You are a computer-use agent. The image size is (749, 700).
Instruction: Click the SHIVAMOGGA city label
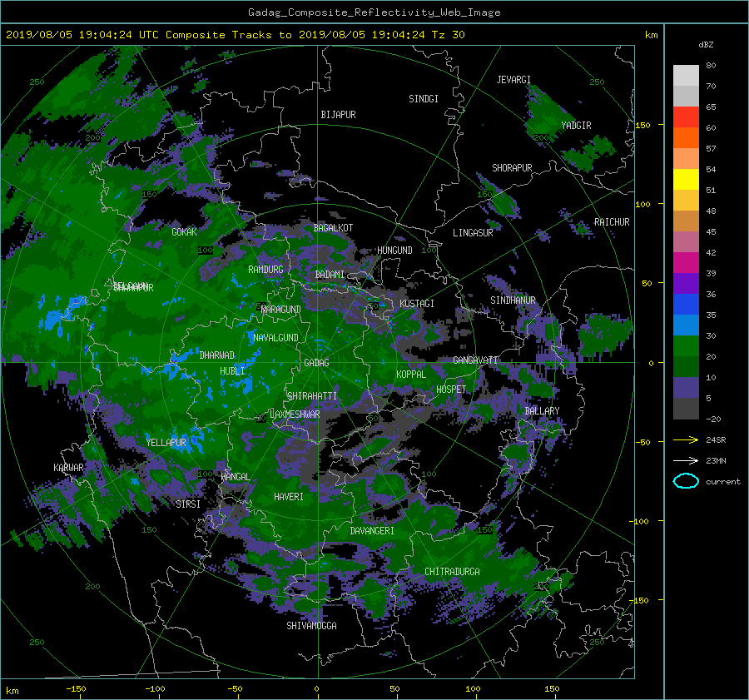[x=311, y=626]
